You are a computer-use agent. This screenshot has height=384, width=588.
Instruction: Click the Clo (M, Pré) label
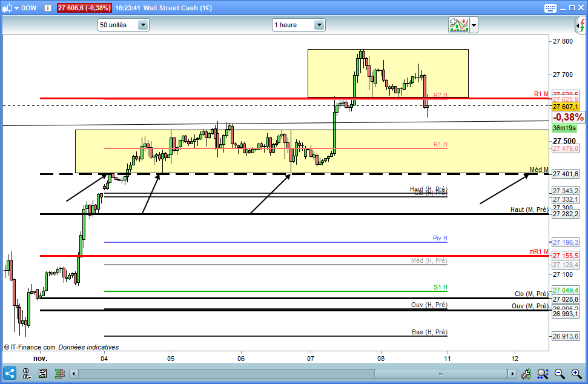click(531, 294)
